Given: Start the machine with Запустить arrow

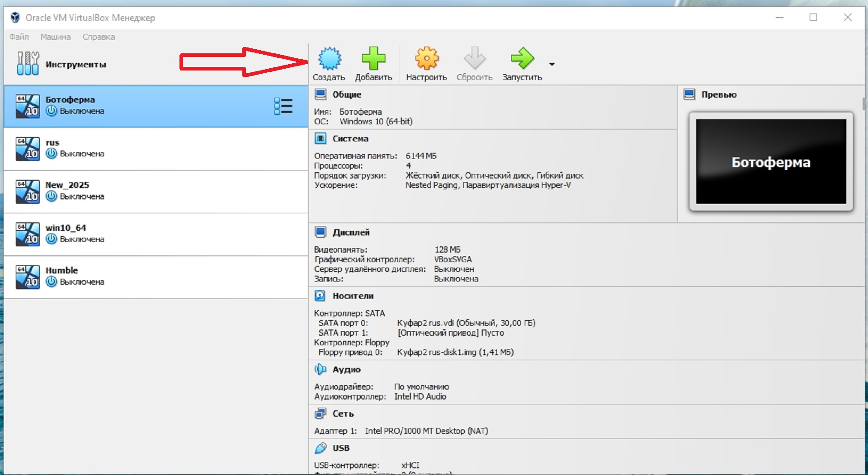Looking at the screenshot, I should (523, 59).
